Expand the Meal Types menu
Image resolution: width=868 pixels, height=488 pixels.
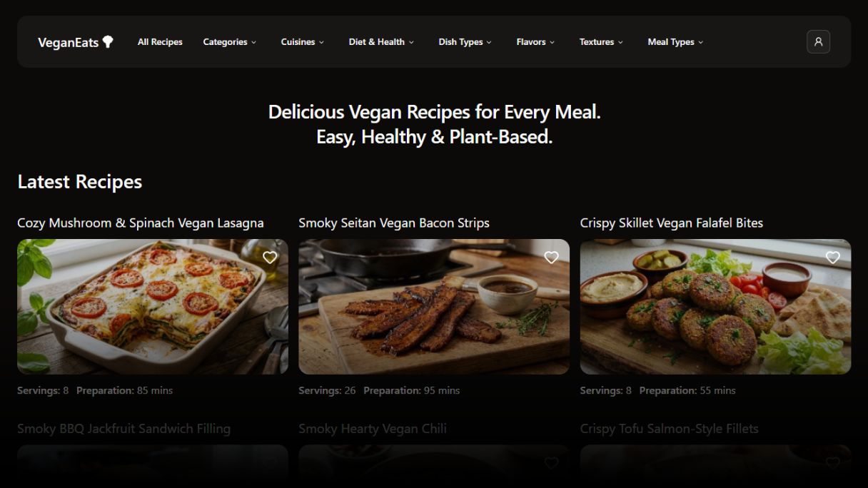(675, 42)
